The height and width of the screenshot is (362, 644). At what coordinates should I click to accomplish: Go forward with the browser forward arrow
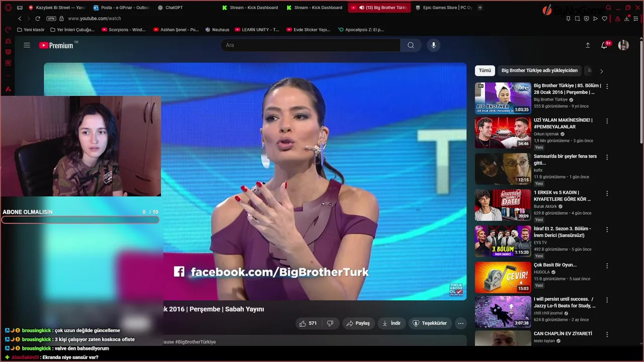[28, 19]
